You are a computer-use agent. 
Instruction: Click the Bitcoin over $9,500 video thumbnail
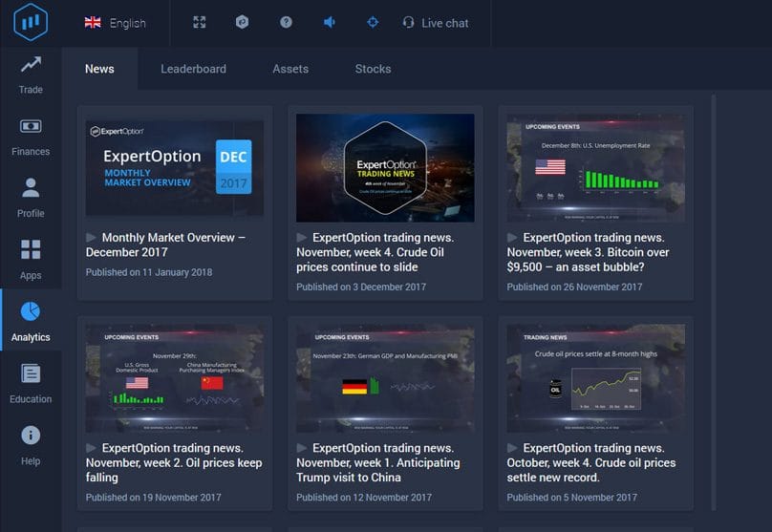tap(595, 167)
